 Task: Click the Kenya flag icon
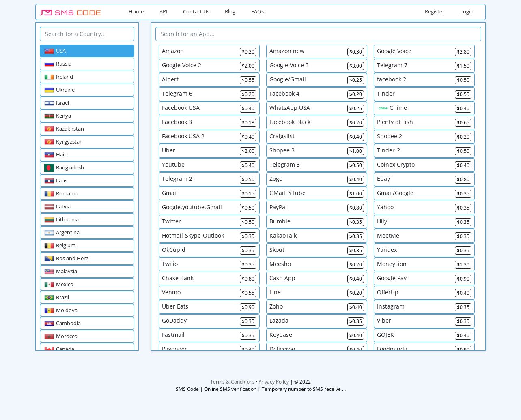(x=49, y=116)
